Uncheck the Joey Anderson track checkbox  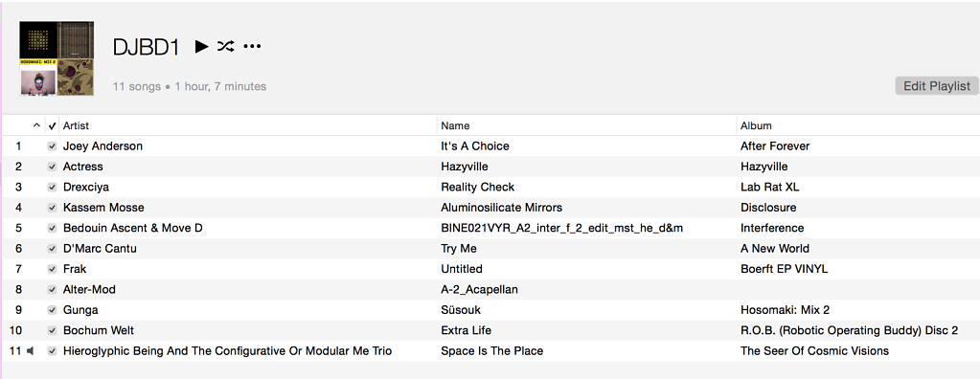tap(53, 146)
